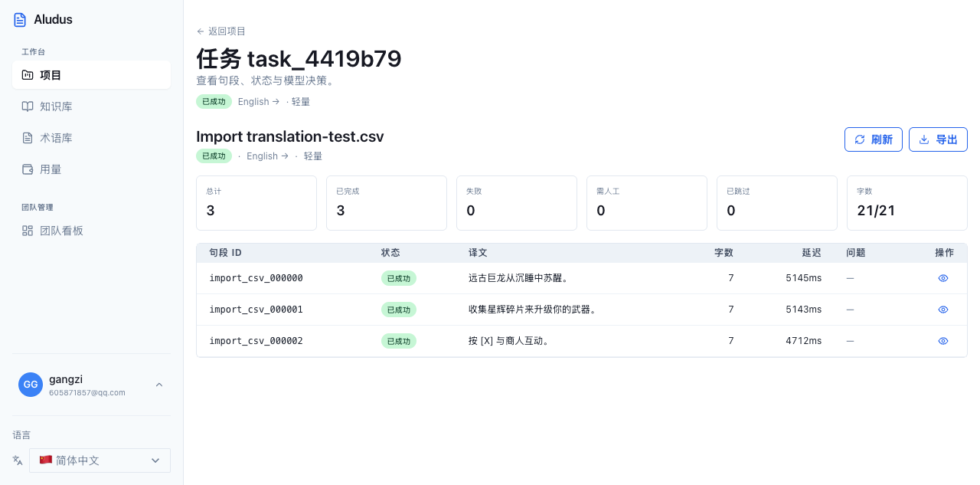Viewport: 980px width, 485px height.
Task: Click translation 远古巨龙从沉睡中苏醒。
Action: coord(518,278)
